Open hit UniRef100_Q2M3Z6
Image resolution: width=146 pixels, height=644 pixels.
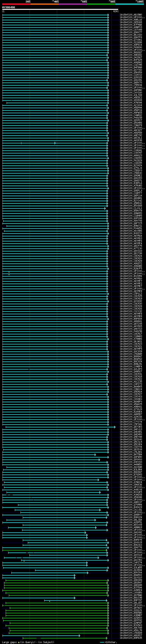tap(131, 77)
